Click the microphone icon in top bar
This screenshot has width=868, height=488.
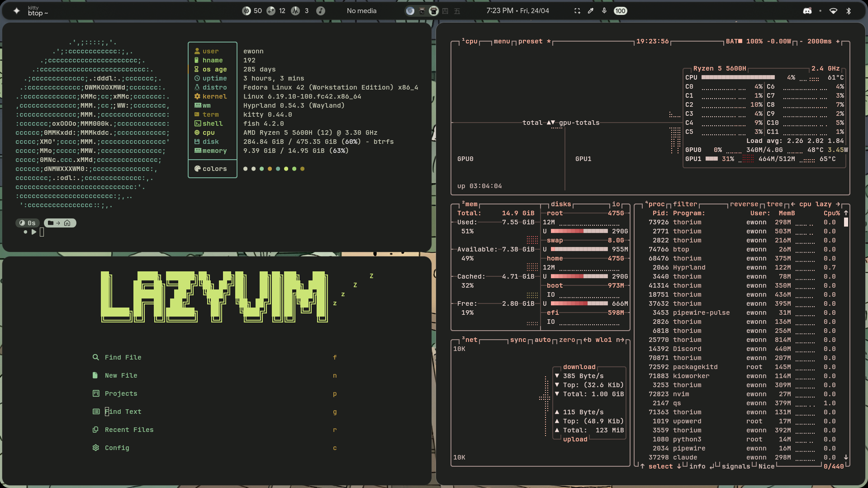pyautogui.click(x=604, y=11)
